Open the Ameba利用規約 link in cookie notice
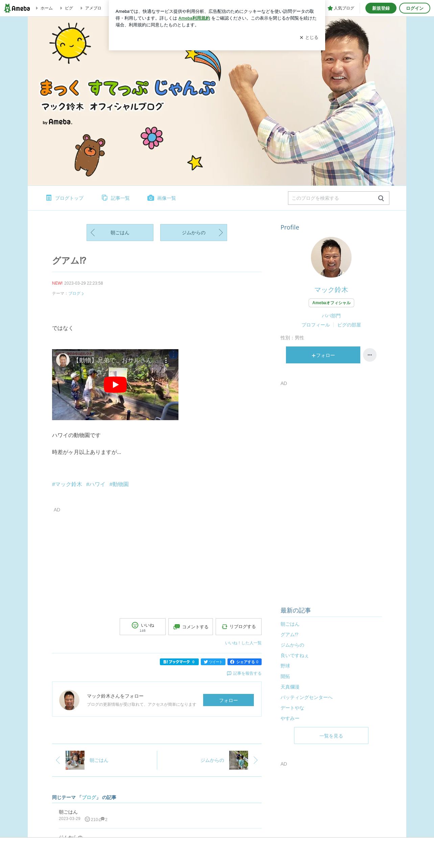 coord(194,18)
